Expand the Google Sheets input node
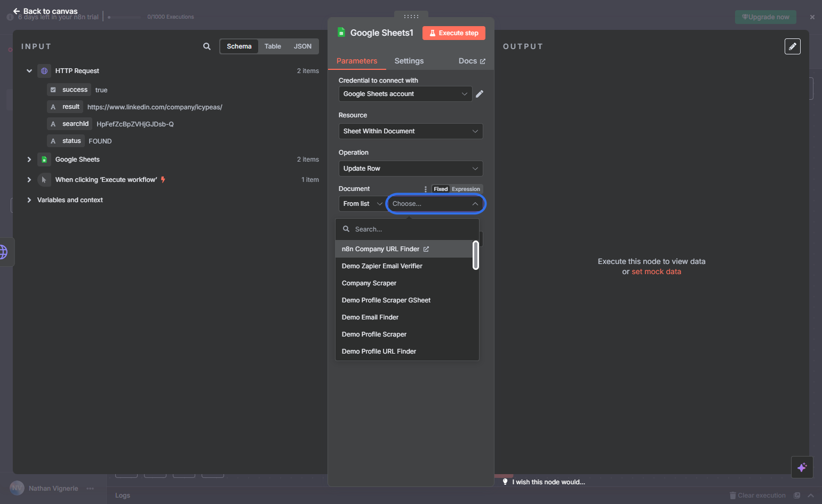Image resolution: width=822 pixels, height=504 pixels. point(29,159)
